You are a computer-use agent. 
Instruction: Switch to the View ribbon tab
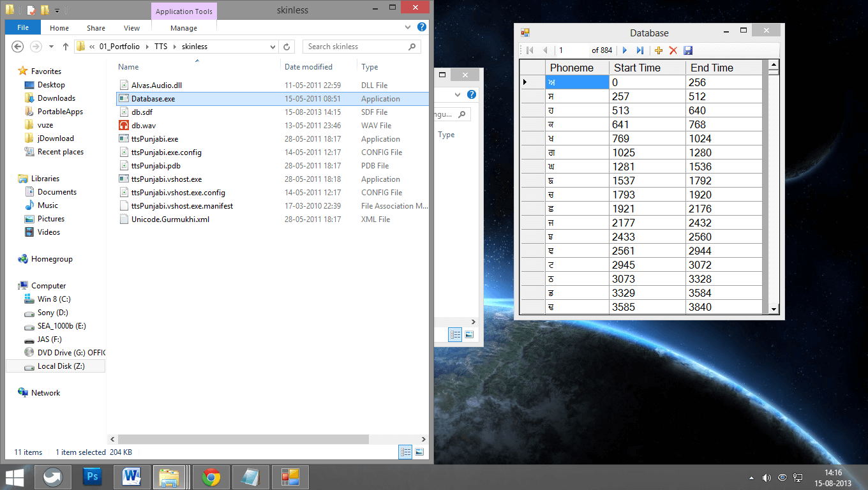point(131,28)
